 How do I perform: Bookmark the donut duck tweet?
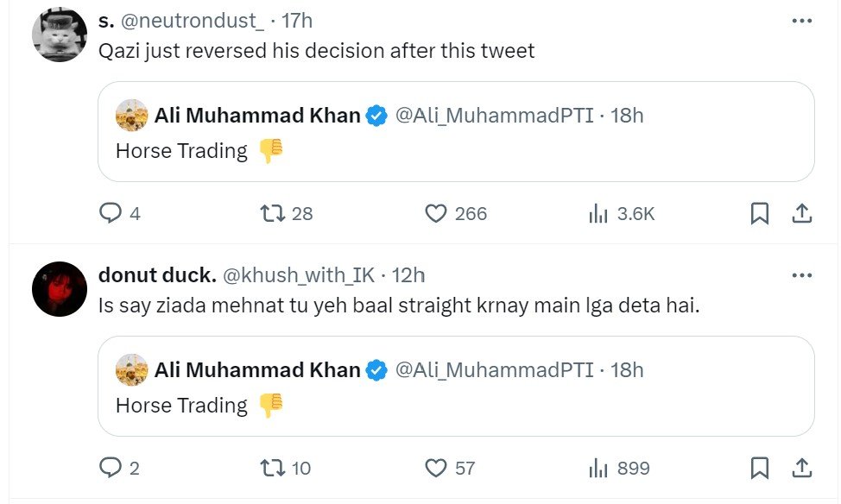click(x=760, y=468)
